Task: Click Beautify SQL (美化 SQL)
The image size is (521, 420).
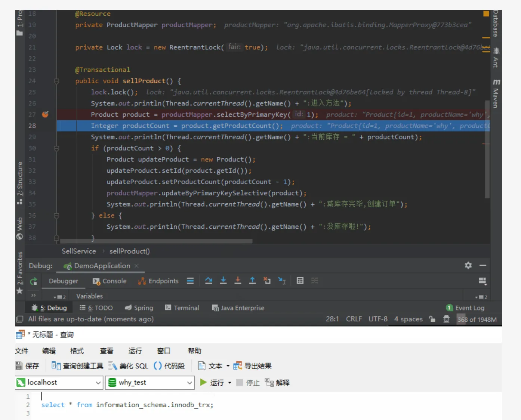Action: pyautogui.click(x=128, y=366)
